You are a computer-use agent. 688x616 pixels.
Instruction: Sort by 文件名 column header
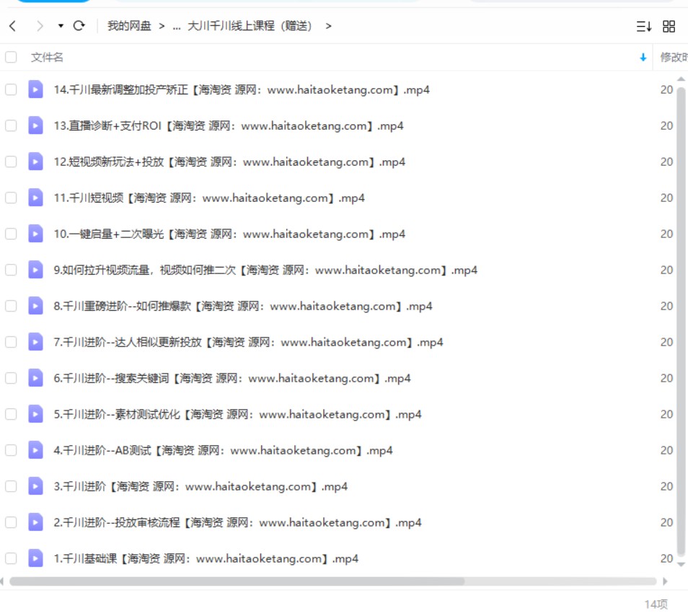pos(47,57)
